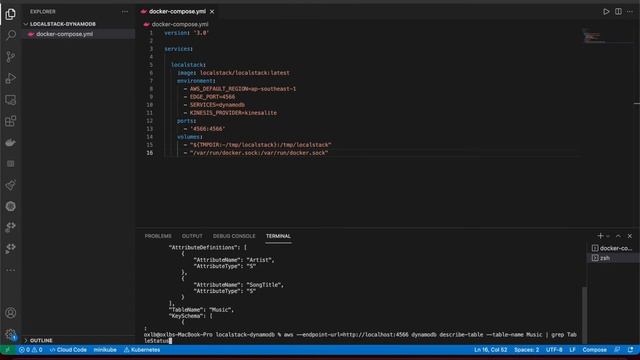Change indentation via Spaces: 2

coord(526,350)
